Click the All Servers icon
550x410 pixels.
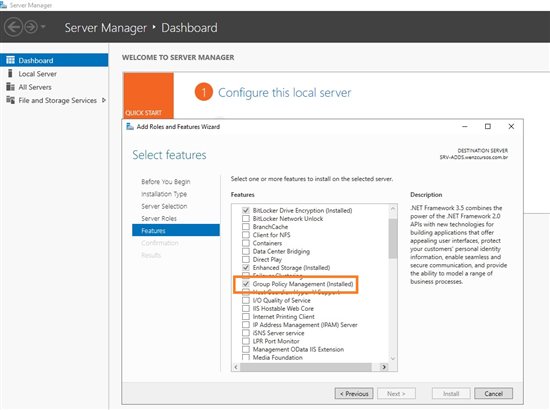[x=11, y=87]
